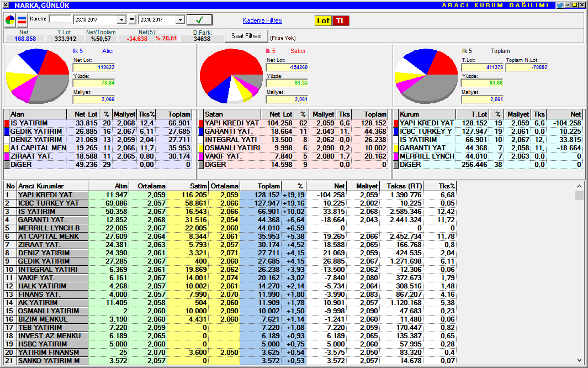This screenshot has width=588, height=368.
Task: Sort broker list by Alim column
Action: 109,186
